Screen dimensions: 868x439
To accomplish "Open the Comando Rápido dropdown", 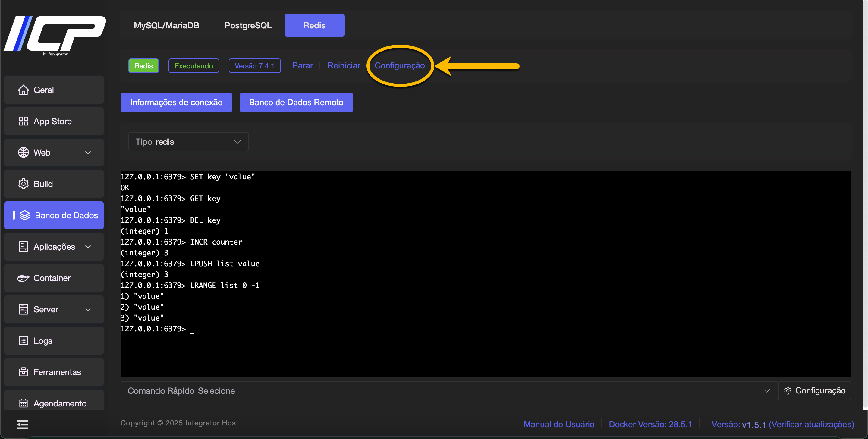I will point(448,391).
